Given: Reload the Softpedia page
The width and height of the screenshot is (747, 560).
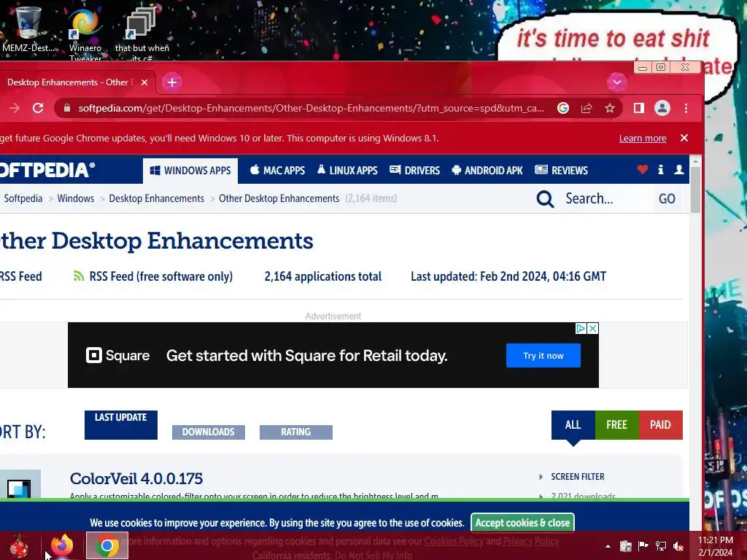Looking at the screenshot, I should [38, 108].
